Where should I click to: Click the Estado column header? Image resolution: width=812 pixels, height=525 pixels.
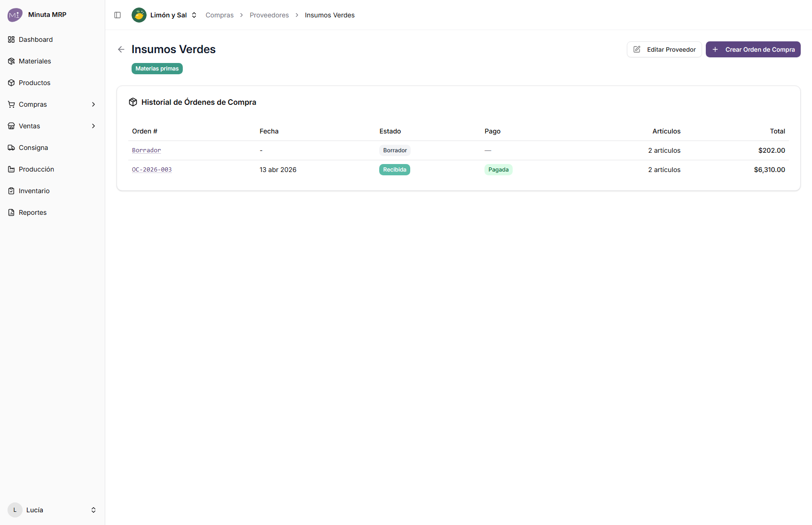390,131
